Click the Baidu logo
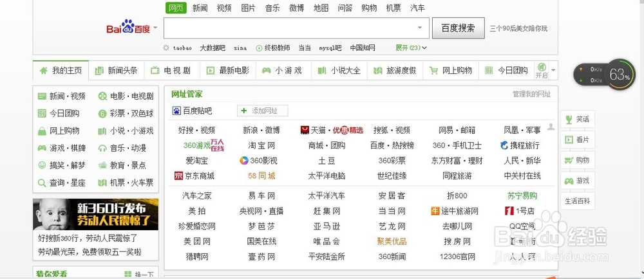Viewport: 644px width, 279px height. click(128, 28)
